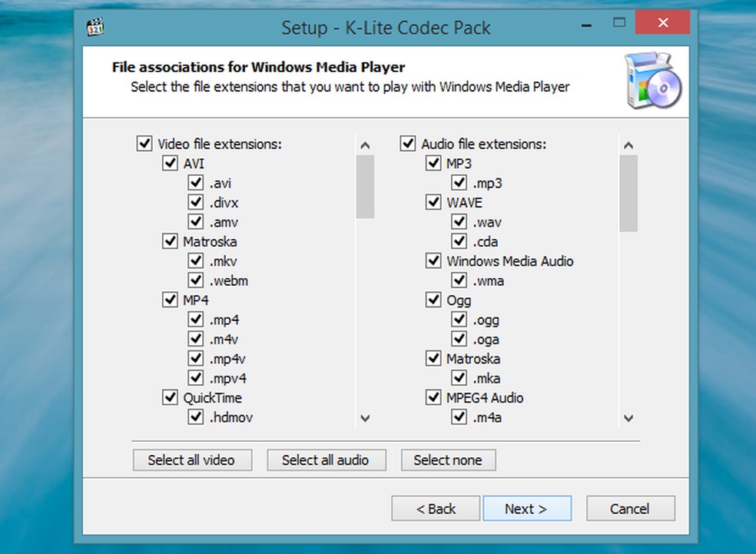
Task: Click audio list scroll up arrow
Action: click(x=628, y=145)
